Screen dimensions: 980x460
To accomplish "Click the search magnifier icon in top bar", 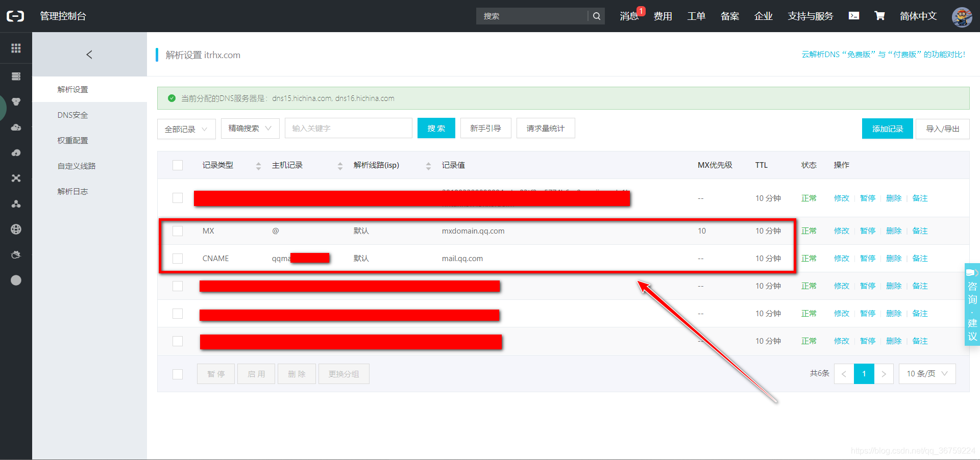I will (596, 16).
